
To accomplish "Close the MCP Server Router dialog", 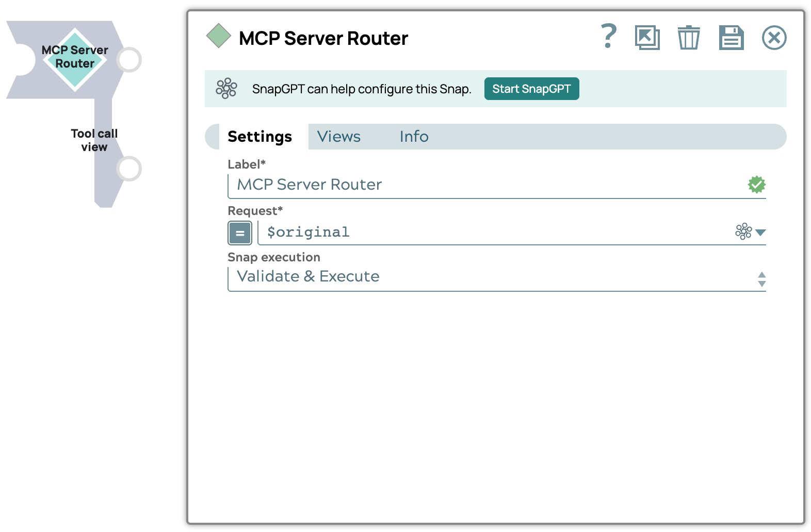I will pyautogui.click(x=774, y=38).
